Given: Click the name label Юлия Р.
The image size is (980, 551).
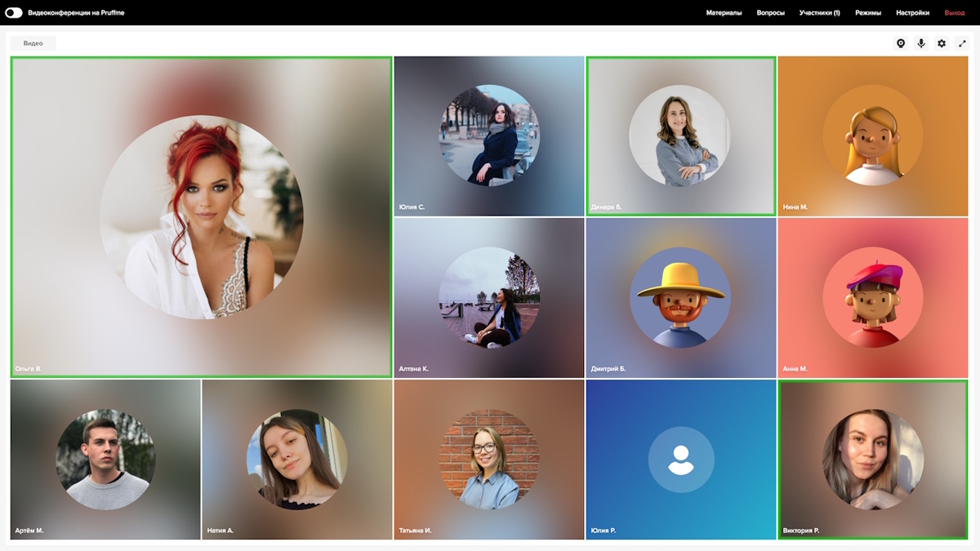Looking at the screenshot, I should coord(603,531).
